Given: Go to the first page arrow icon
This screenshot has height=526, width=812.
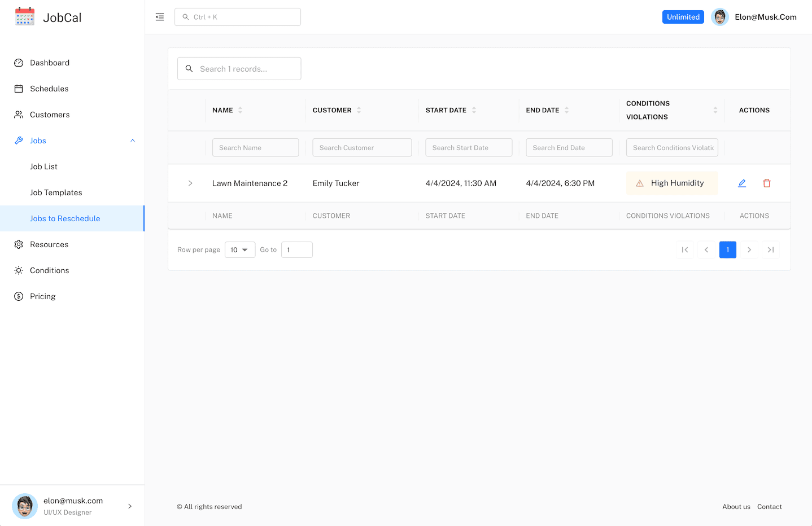Looking at the screenshot, I should pyautogui.click(x=685, y=249).
